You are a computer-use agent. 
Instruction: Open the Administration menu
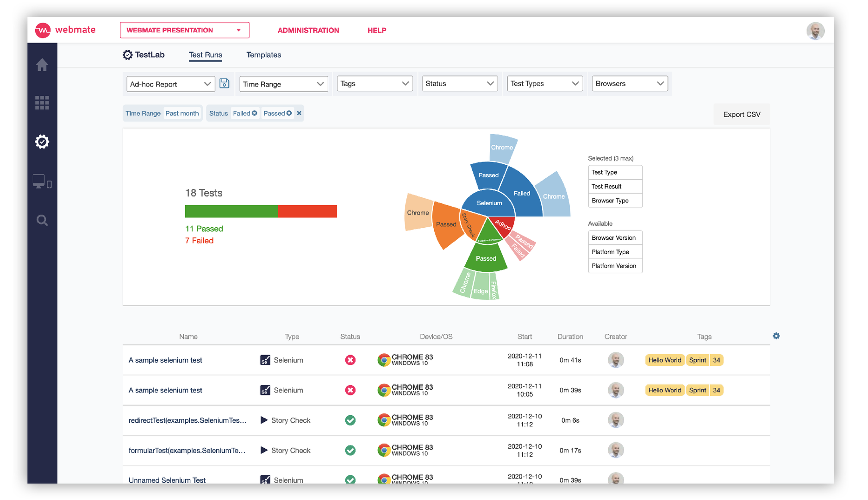click(308, 30)
